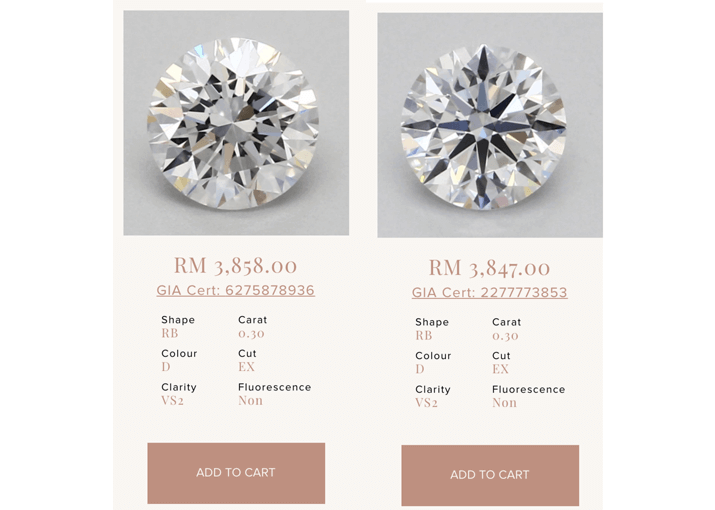
Task: Click the right diamond's Colour D value
Action: [x=420, y=369]
